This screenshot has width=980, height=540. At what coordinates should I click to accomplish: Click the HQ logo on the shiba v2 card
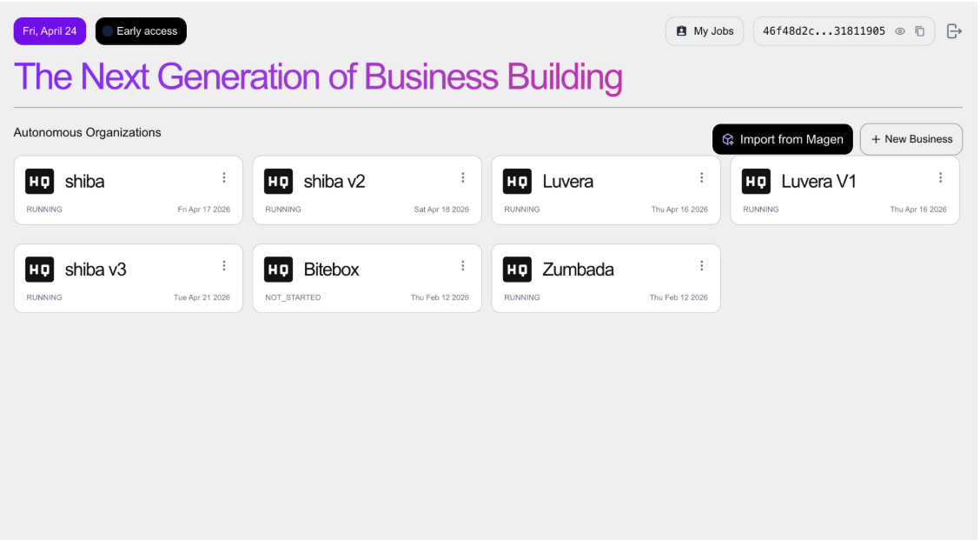pos(278,182)
